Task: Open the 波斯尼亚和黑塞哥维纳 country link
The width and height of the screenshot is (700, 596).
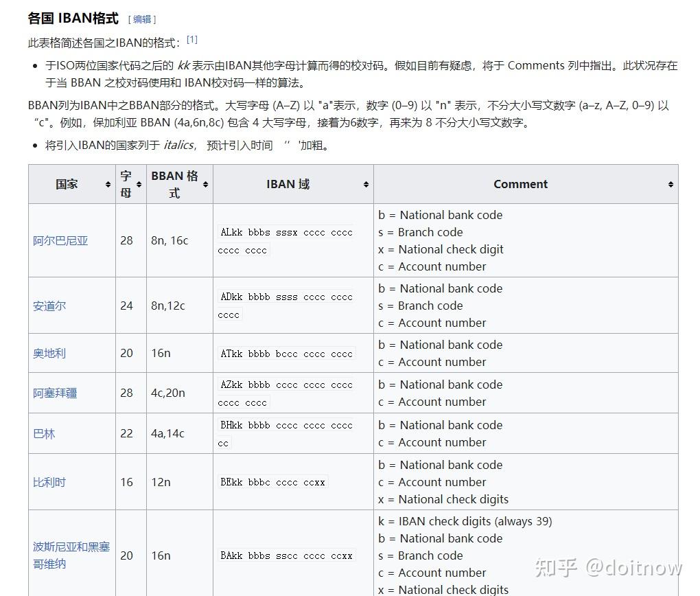Action: (x=71, y=555)
